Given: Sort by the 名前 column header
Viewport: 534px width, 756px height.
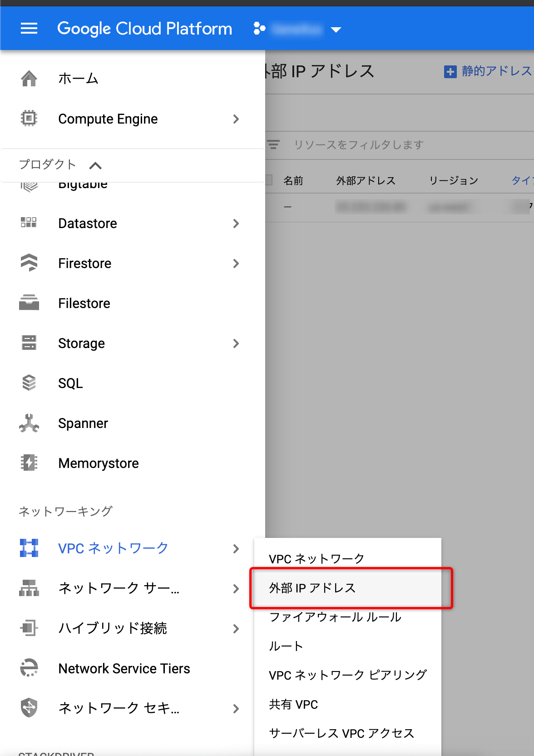Looking at the screenshot, I should [293, 181].
